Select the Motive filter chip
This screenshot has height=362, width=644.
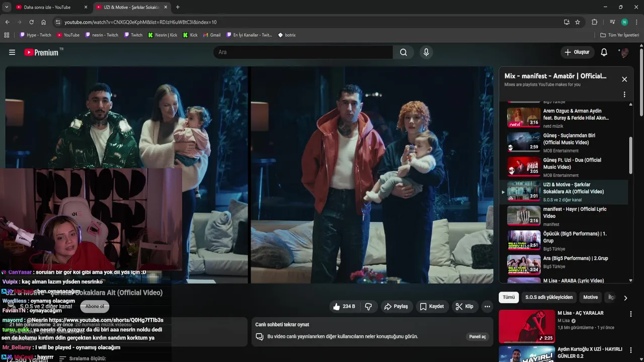[590, 297]
